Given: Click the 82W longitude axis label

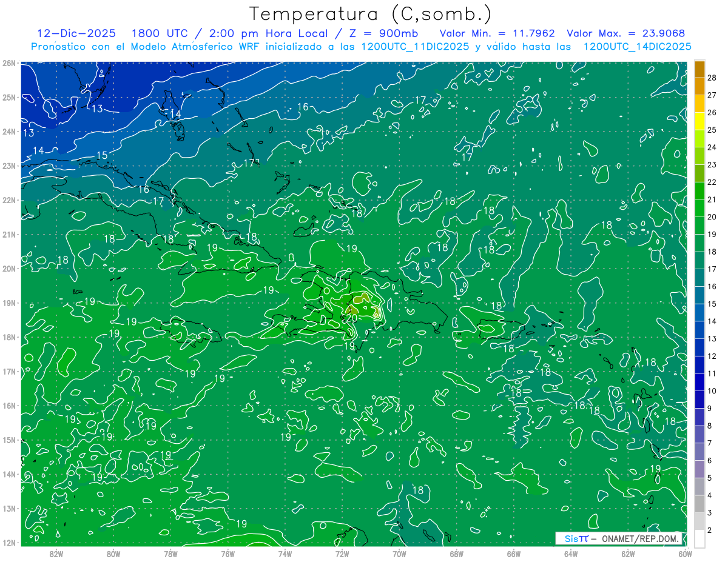Looking at the screenshot, I should (x=56, y=553).
